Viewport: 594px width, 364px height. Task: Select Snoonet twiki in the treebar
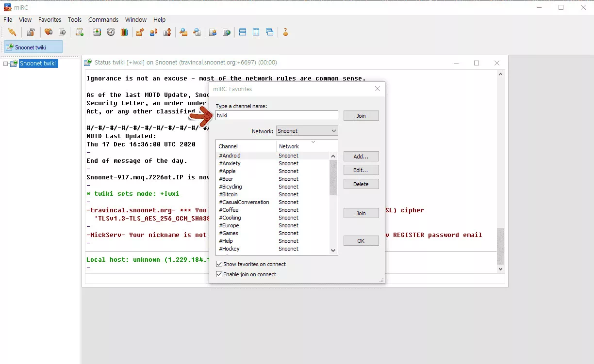point(38,63)
